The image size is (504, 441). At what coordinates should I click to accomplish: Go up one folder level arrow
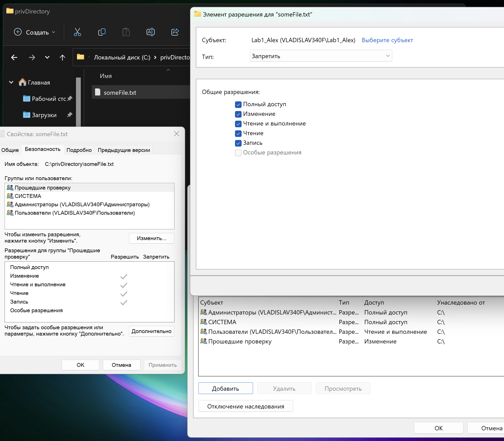click(x=62, y=57)
